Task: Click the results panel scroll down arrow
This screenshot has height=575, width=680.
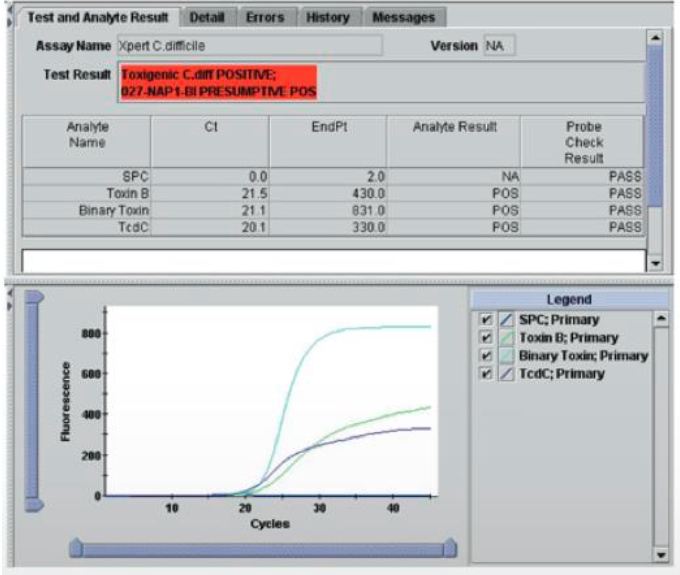Action: (x=655, y=263)
